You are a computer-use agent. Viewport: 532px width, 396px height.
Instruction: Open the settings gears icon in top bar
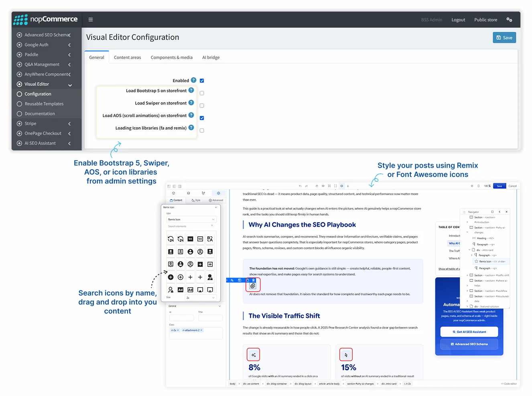(x=509, y=19)
